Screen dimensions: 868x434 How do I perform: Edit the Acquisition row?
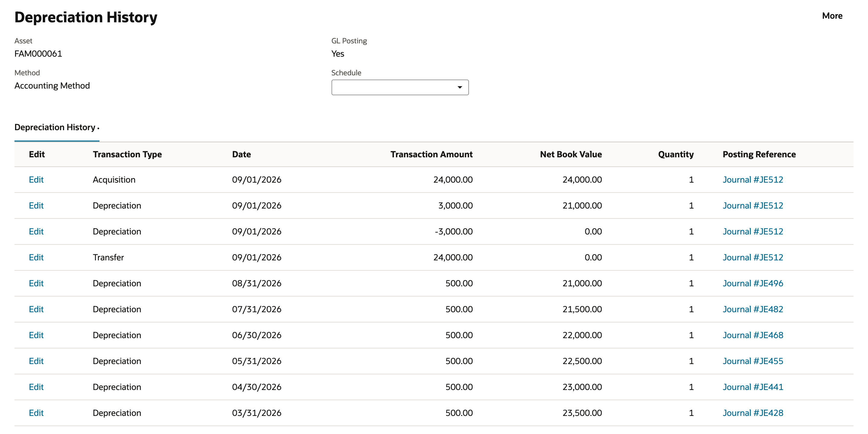point(36,180)
